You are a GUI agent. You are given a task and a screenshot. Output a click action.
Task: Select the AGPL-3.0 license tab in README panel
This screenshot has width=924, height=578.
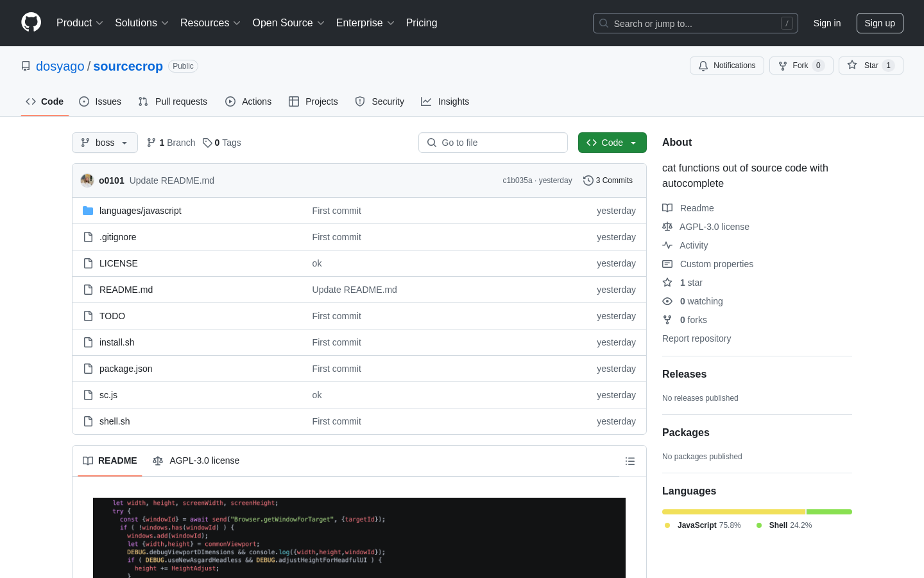pos(196,460)
